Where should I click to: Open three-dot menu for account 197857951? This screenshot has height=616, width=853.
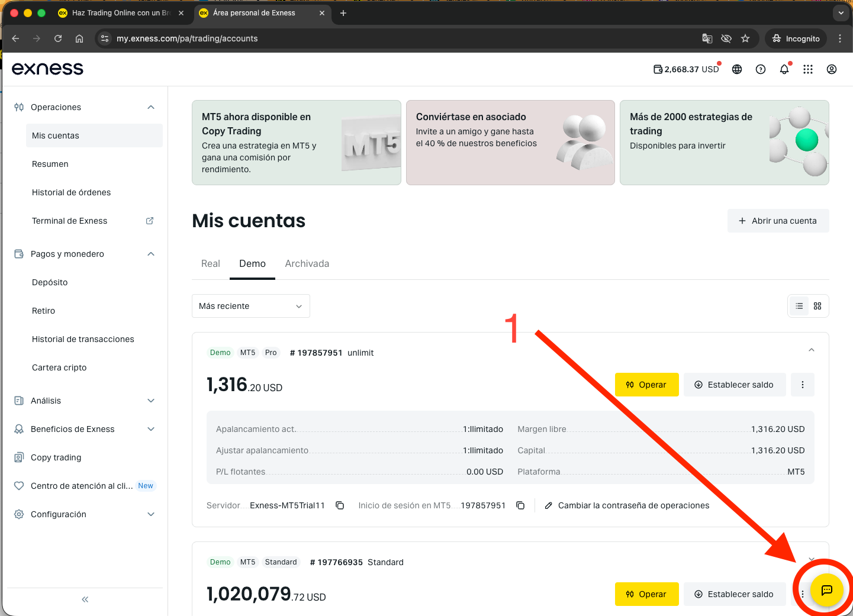tap(803, 385)
